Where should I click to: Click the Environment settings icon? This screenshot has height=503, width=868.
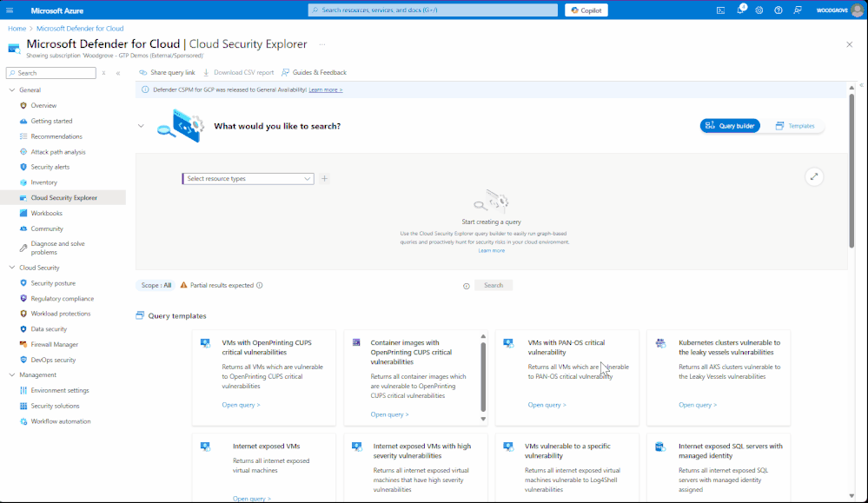tap(23, 390)
